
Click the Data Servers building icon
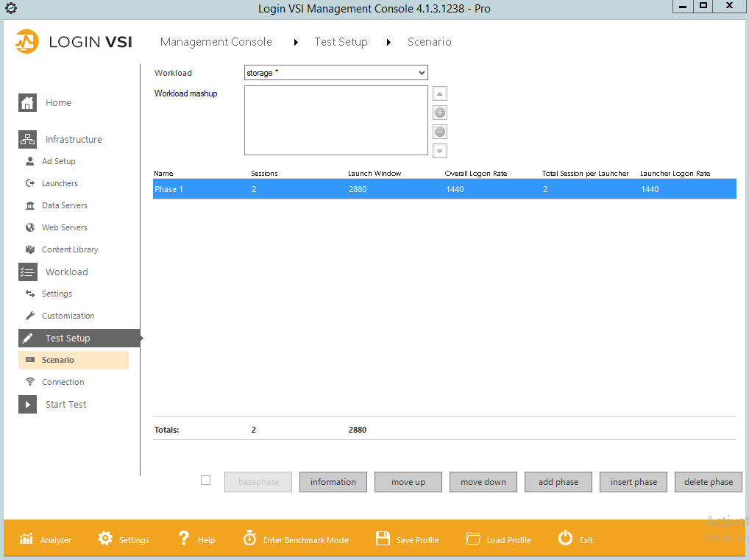(29, 205)
